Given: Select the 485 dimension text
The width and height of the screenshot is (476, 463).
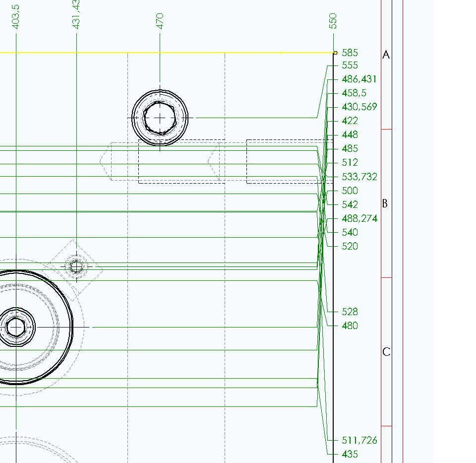Looking at the screenshot, I should coord(350,148).
